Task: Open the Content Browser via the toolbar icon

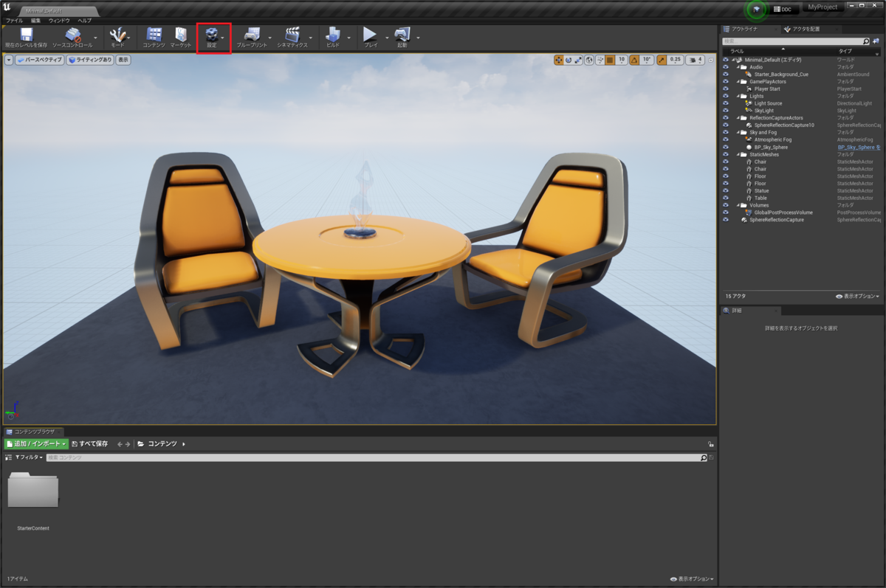Action: (x=152, y=35)
